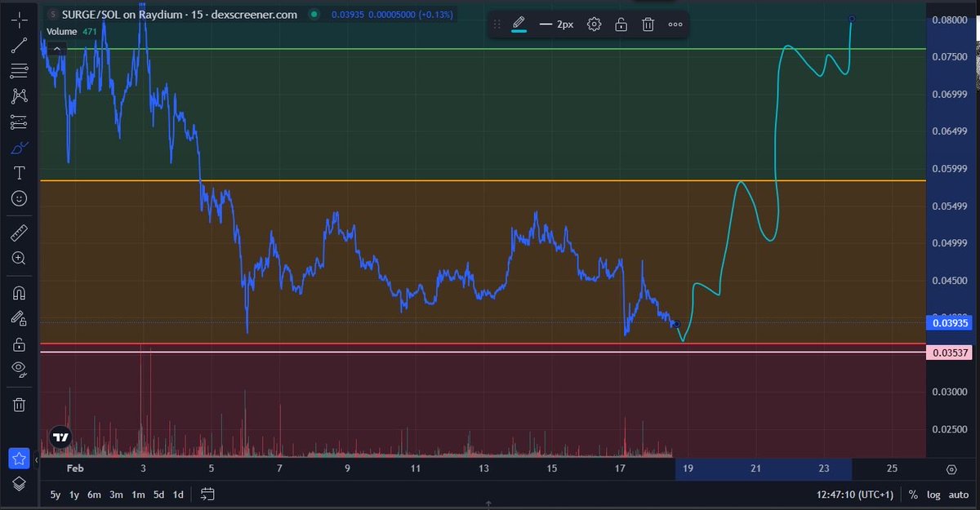Viewport: 980px width, 510px height.
Task: Select the drawing end point near 0.08000
Action: click(x=852, y=18)
